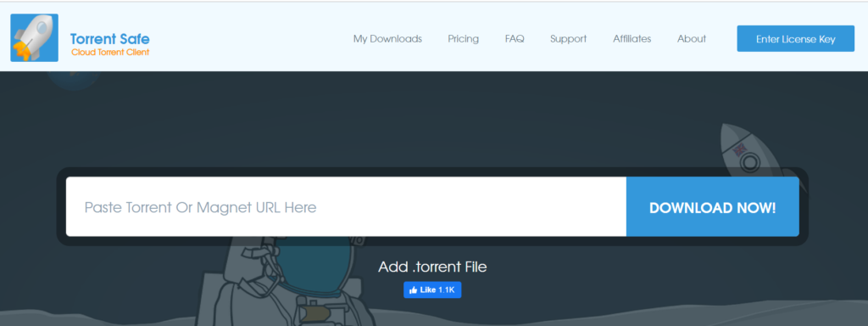Image resolution: width=868 pixels, height=326 pixels.
Task: Open the My Downloads page
Action: point(387,39)
